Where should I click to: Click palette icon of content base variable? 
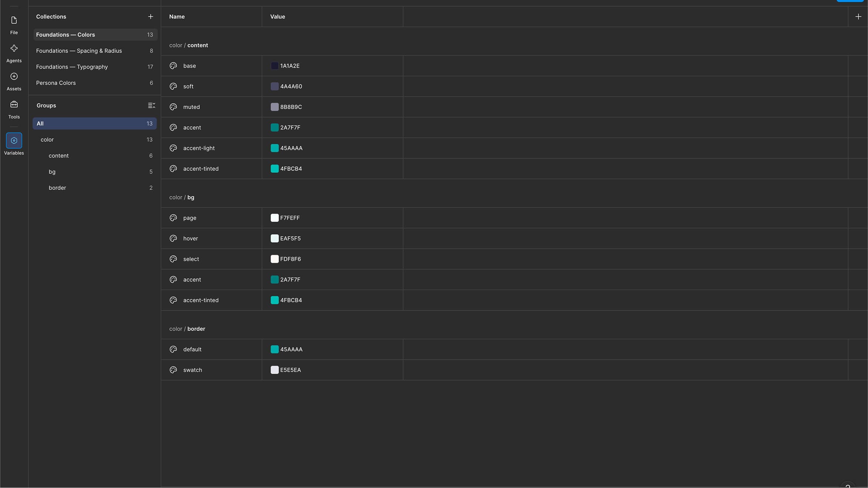[173, 66]
